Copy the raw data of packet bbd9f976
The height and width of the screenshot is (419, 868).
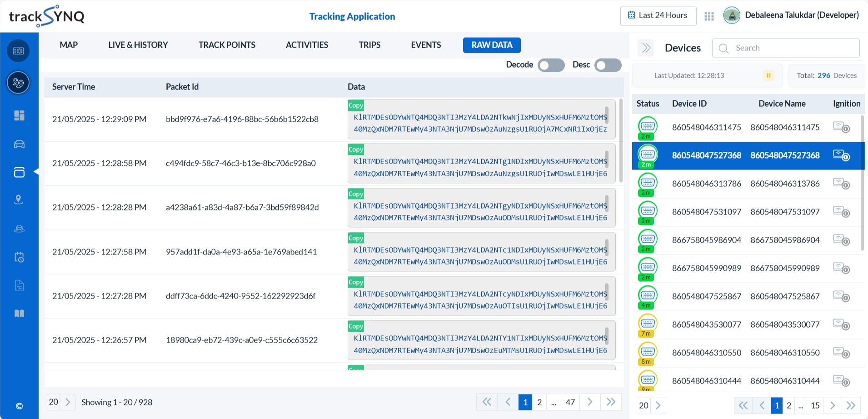(355, 105)
